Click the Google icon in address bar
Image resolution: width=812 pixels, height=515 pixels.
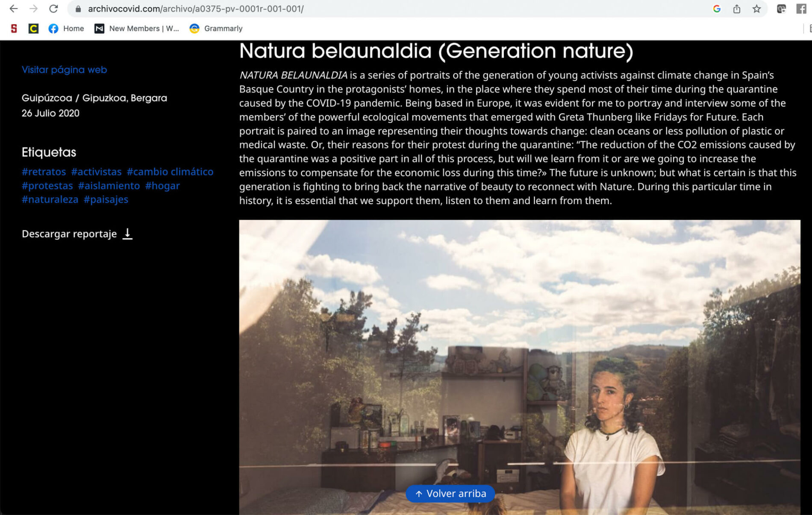pyautogui.click(x=717, y=9)
